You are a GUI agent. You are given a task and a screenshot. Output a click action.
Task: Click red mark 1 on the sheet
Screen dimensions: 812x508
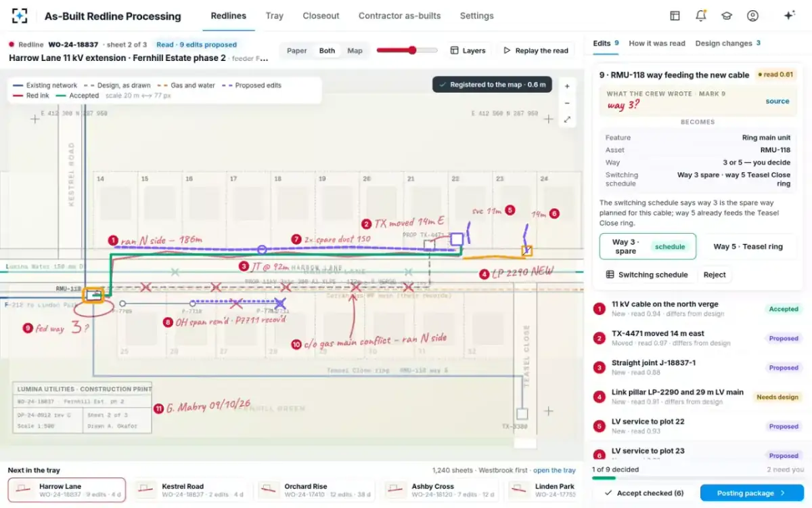(x=113, y=240)
